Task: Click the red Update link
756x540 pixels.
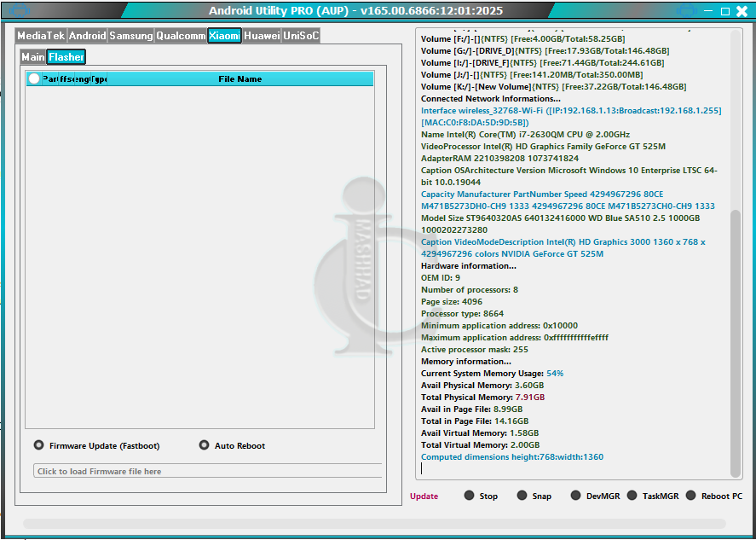Action: pyautogui.click(x=424, y=496)
